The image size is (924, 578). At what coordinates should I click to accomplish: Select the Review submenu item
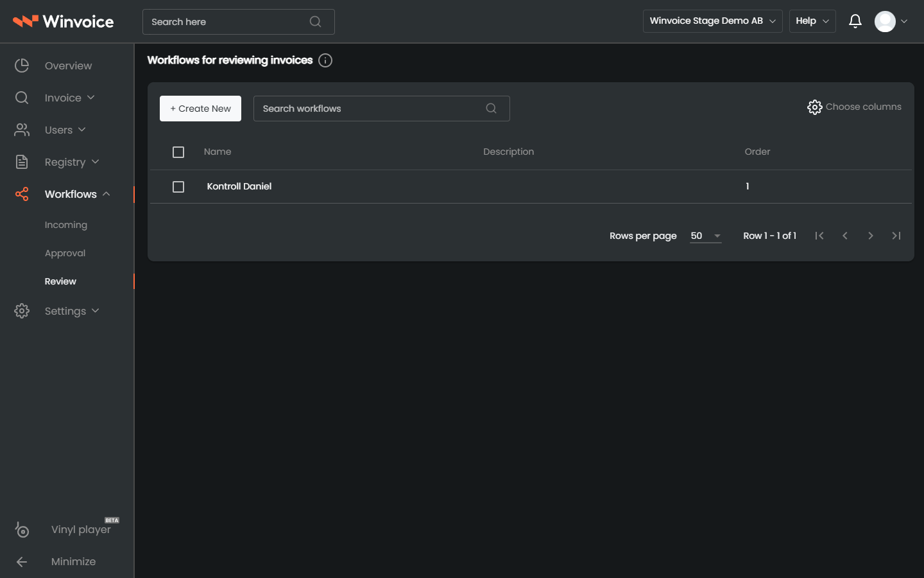[60, 281]
